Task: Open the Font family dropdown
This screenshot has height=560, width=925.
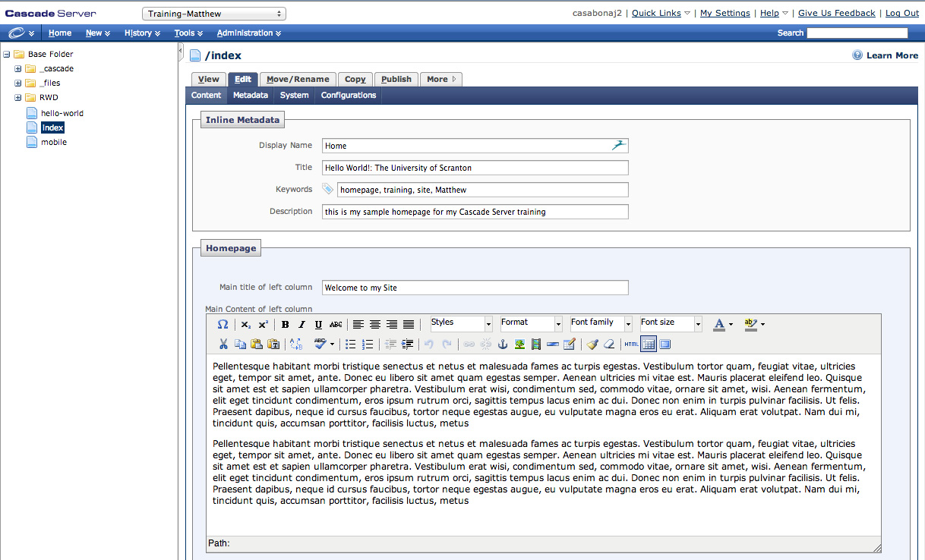Action: click(601, 324)
